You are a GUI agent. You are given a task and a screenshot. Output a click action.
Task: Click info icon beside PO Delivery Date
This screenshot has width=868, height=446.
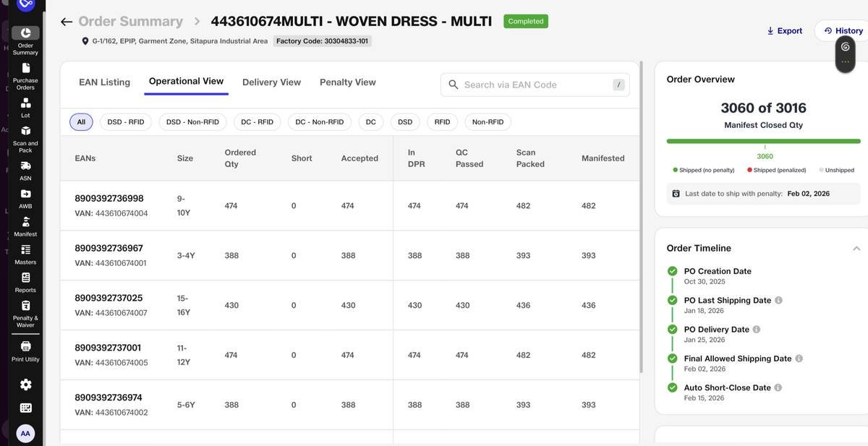[757, 330]
